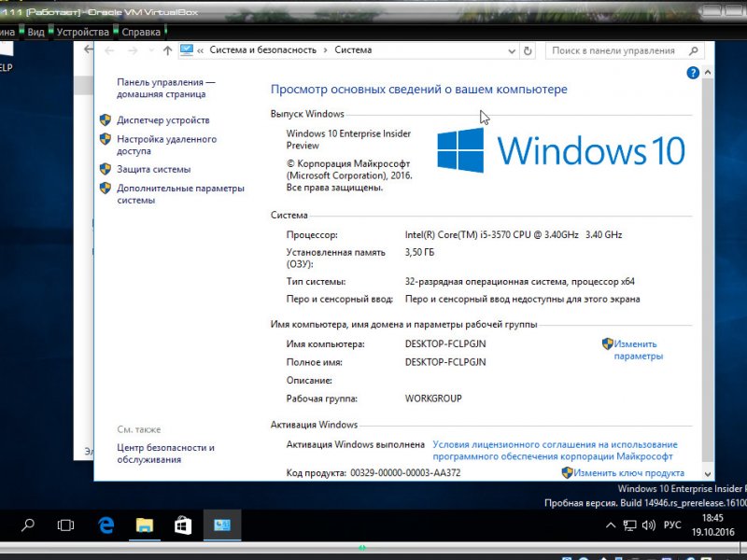Click computer name DESKTOP-FCLPGJN value
747x560 pixels.
coord(445,343)
